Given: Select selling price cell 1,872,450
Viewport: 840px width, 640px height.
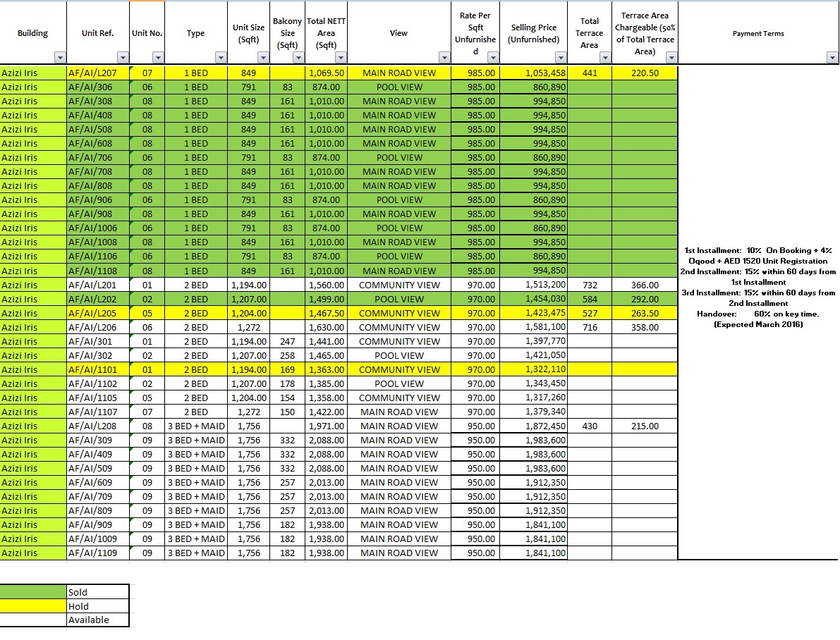Looking at the screenshot, I should 534,426.
